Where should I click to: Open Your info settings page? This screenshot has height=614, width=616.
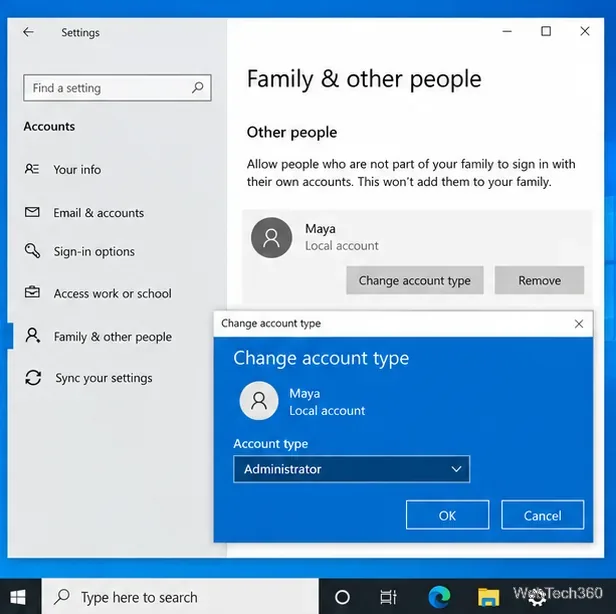[x=77, y=169]
